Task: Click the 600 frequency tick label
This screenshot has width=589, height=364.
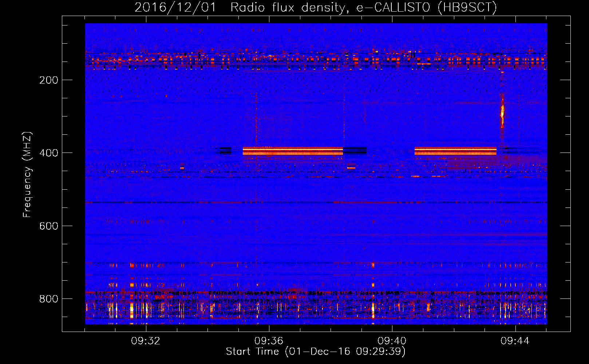Action: point(49,226)
